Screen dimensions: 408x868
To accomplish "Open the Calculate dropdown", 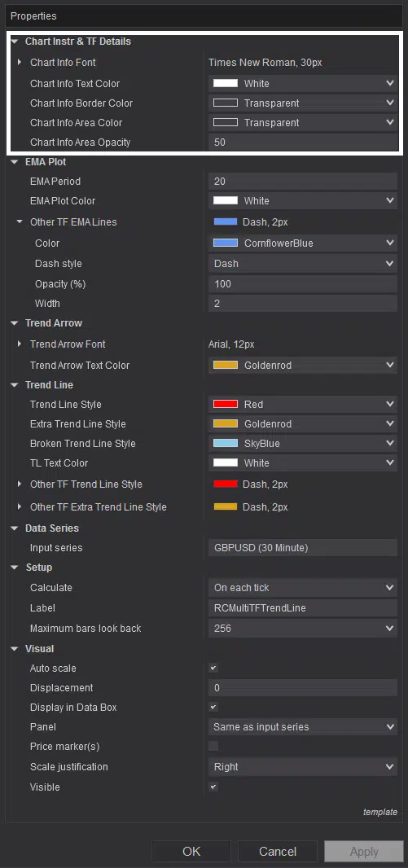I will (x=303, y=588).
